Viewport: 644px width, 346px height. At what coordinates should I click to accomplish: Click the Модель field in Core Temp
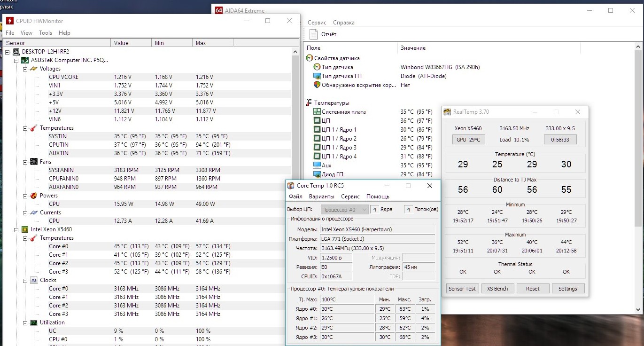click(377, 229)
